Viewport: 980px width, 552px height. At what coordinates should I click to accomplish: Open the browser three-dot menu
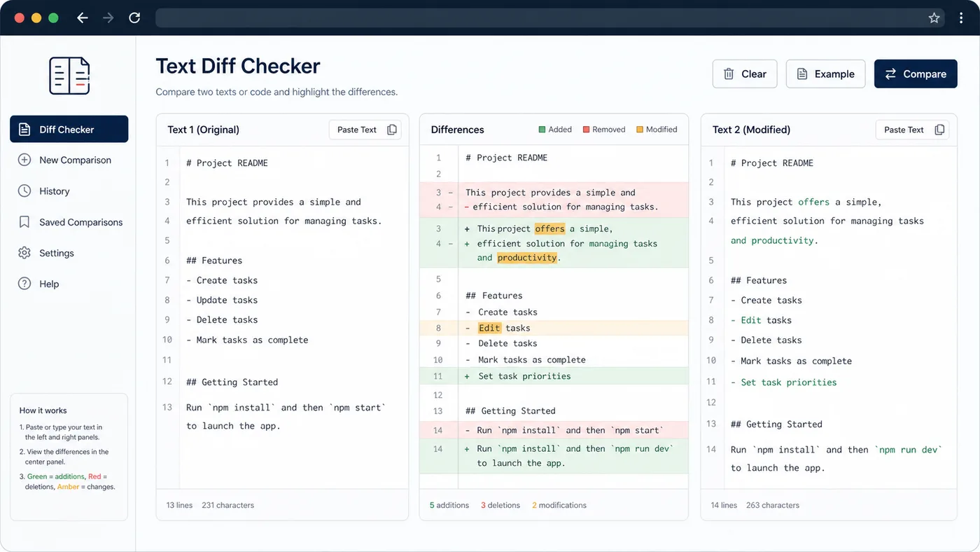pyautogui.click(x=961, y=18)
